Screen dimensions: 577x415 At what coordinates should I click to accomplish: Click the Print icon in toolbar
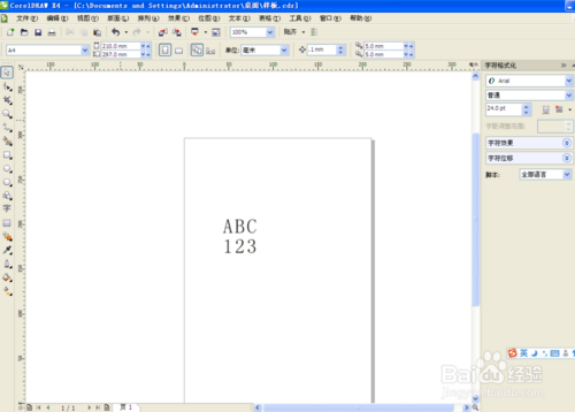pos(52,32)
